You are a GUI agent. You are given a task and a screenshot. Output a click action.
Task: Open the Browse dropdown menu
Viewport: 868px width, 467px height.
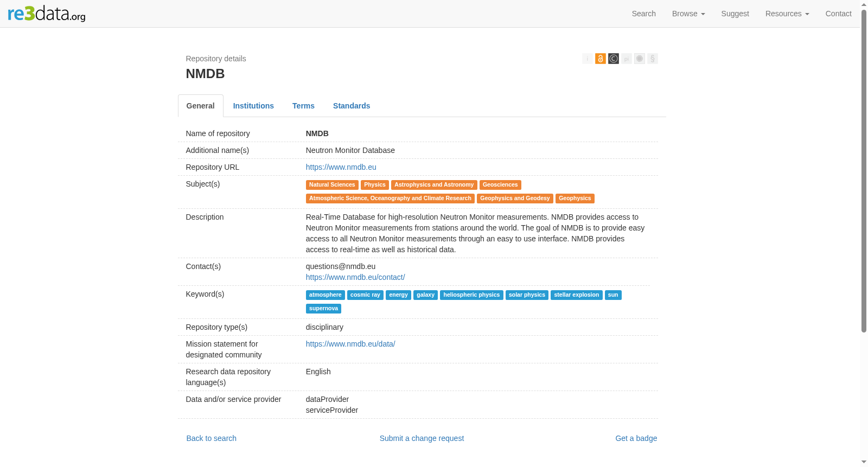tap(688, 14)
